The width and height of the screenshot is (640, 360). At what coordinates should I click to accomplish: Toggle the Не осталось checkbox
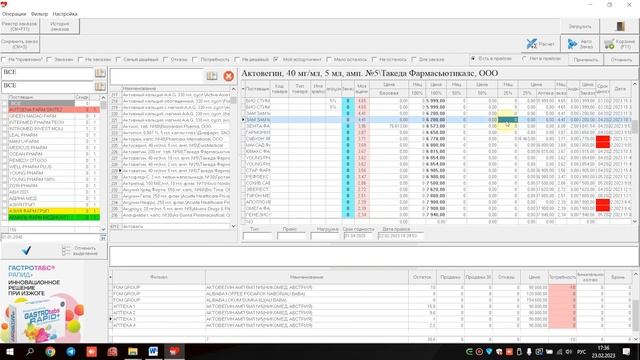coord(374,60)
